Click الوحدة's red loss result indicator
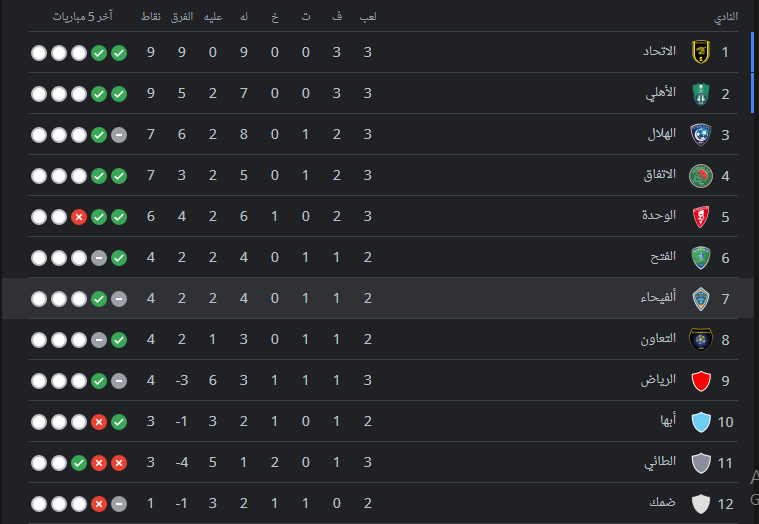Viewport: 759px width, 524px height. coord(79,216)
